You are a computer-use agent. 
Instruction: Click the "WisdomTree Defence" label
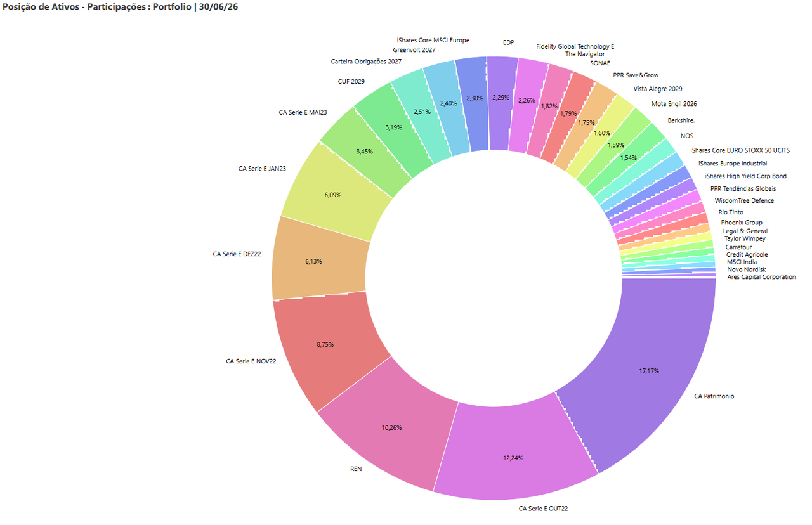pos(744,201)
